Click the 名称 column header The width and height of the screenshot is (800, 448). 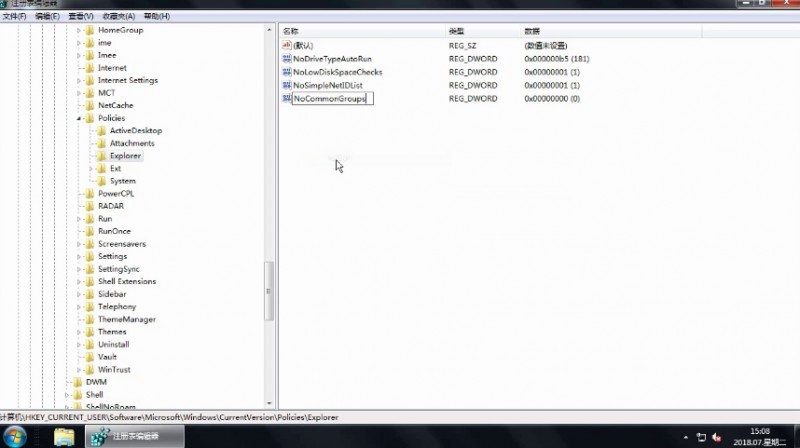pos(292,32)
